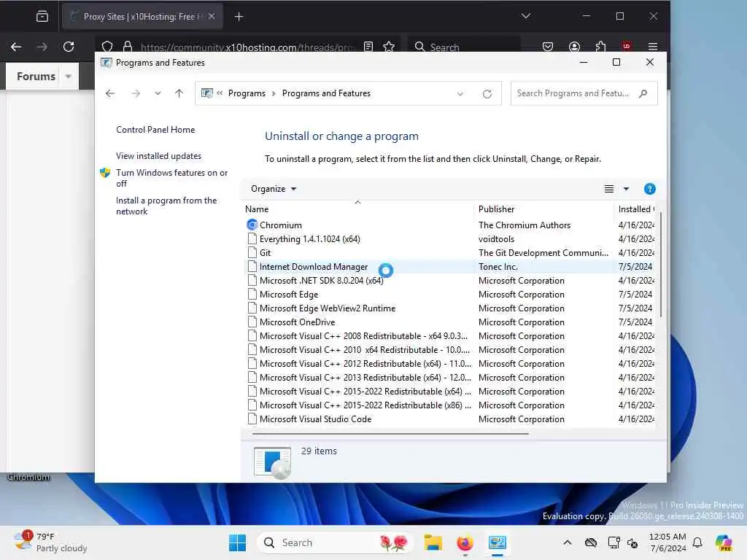Sort list by Publisher column header
Screen dimensions: 747x560
(543, 209)
